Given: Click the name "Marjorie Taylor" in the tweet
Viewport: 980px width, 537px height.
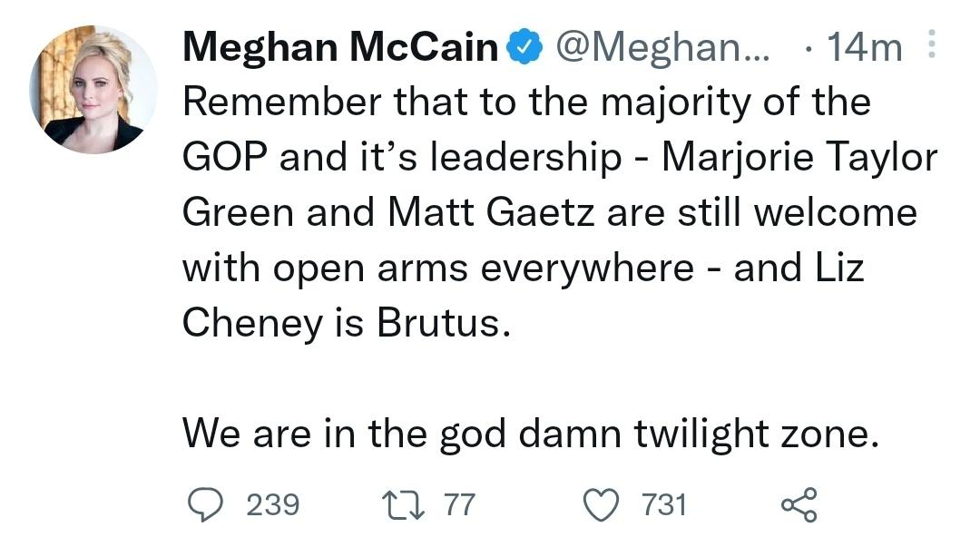Looking at the screenshot, I should [x=799, y=158].
